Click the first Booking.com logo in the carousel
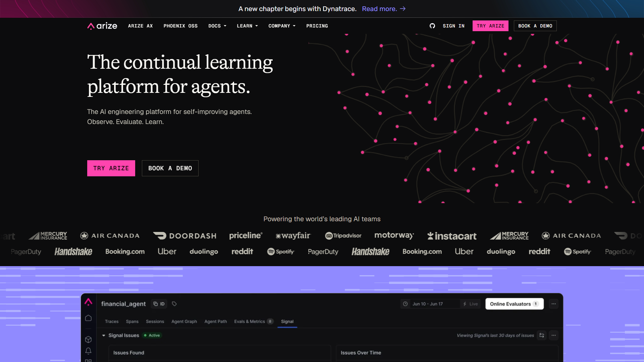644x362 pixels. (125, 251)
